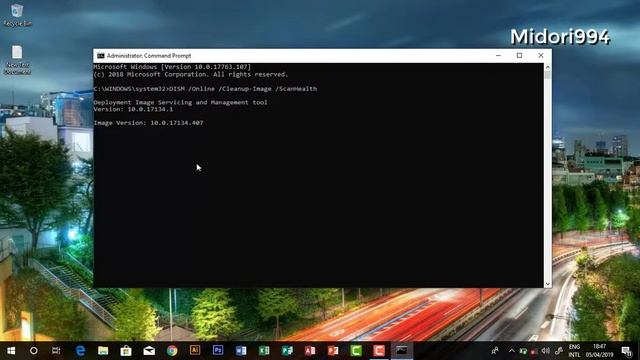
Task: Click the 'Deployment Image Servicing and Management tool' line
Action: (180, 102)
